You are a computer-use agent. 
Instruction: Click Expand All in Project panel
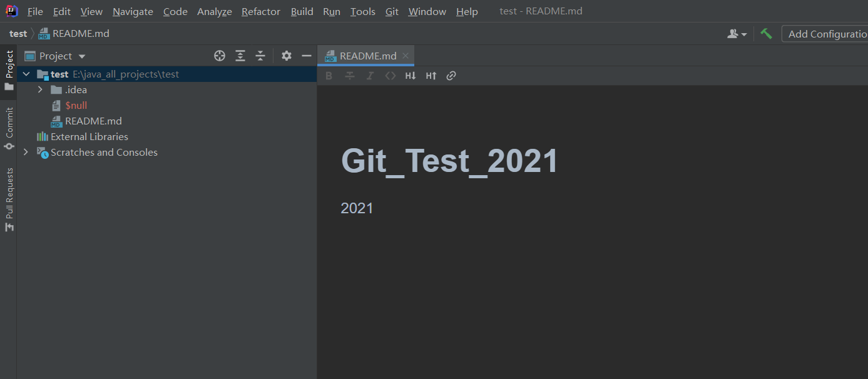(x=240, y=56)
